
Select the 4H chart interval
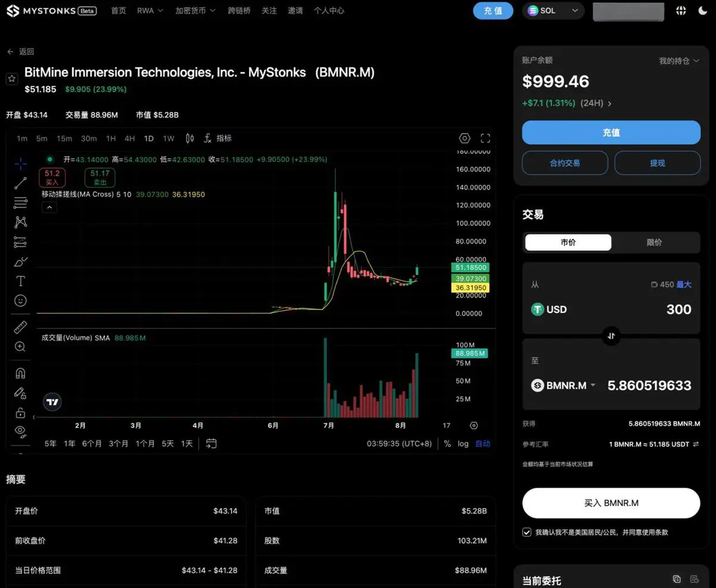129,138
